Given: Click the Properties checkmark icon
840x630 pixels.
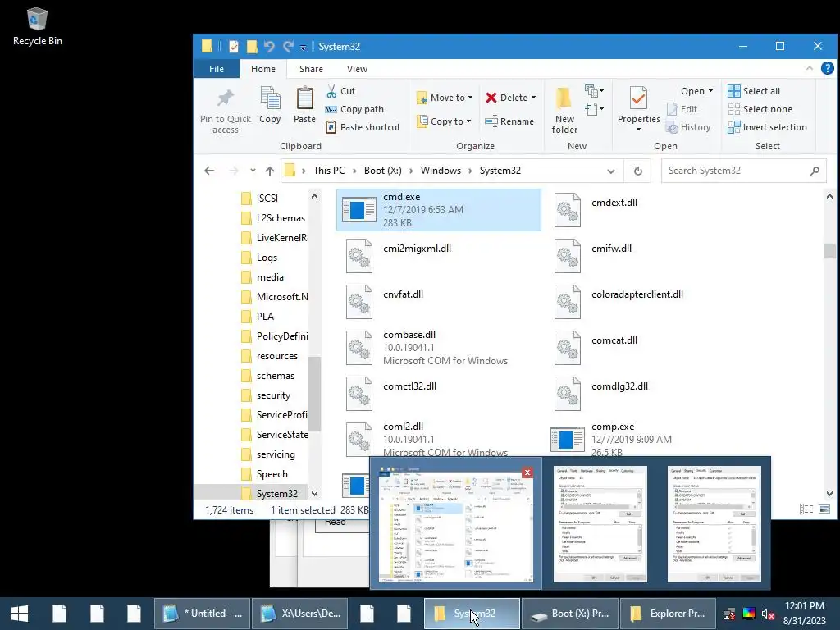Looking at the screenshot, I should 638,98.
